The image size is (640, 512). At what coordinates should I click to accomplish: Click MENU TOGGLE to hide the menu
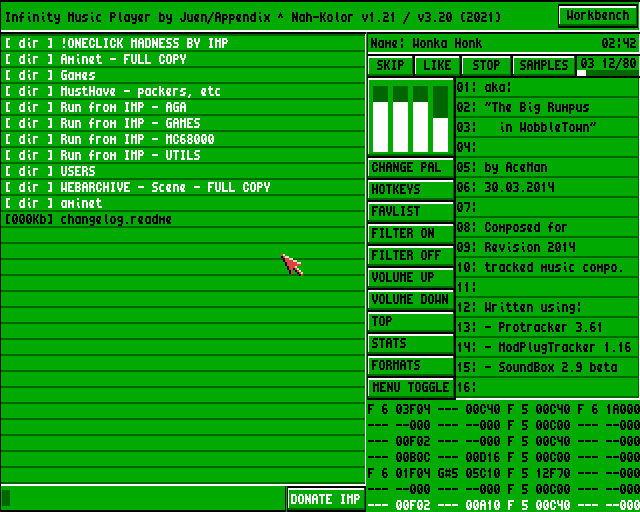(410, 388)
